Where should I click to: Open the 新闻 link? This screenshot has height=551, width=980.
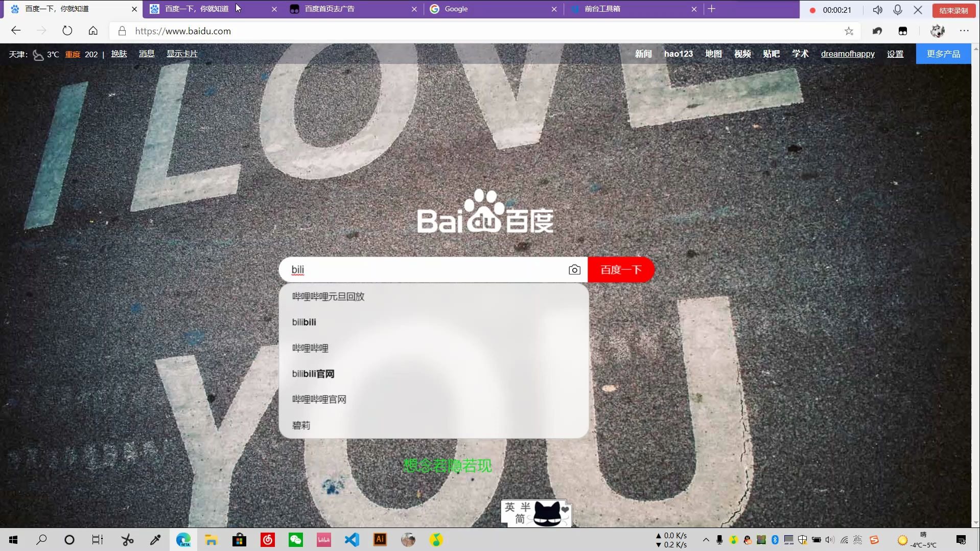pos(643,54)
